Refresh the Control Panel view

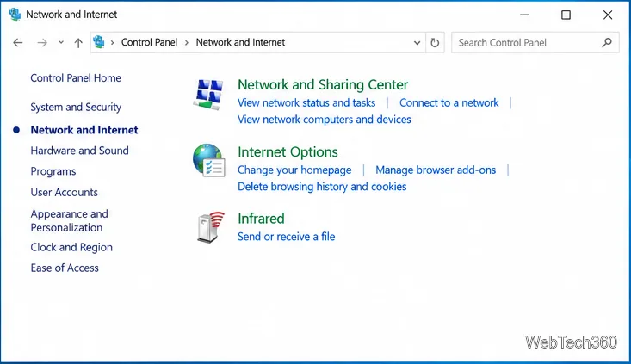[435, 43]
